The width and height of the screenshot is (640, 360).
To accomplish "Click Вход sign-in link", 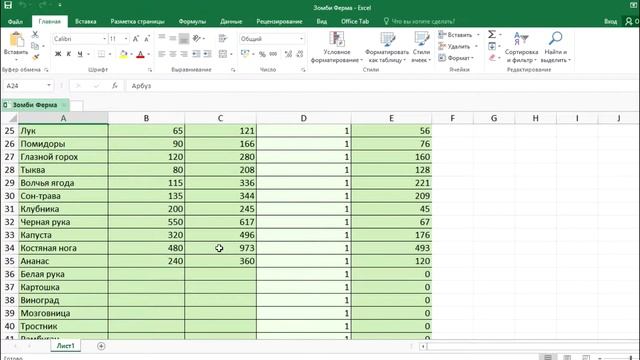I will [610, 21].
